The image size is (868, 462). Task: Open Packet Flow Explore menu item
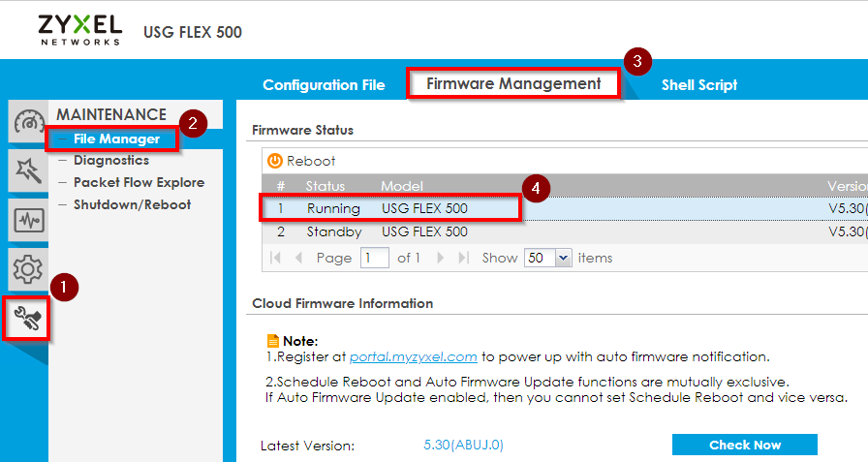pyautogui.click(x=139, y=182)
